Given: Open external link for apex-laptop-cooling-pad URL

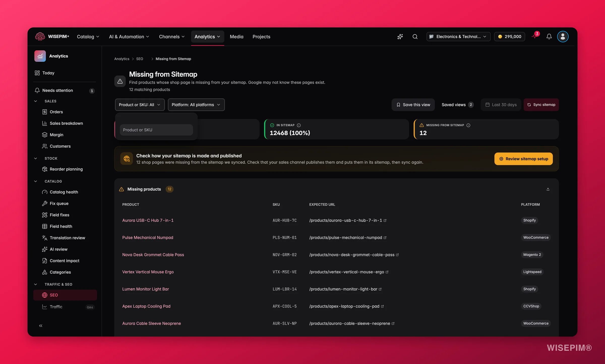Looking at the screenshot, I should tap(382, 306).
